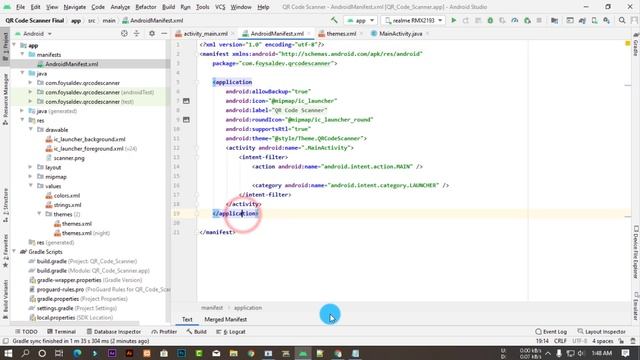Open the Layout Inspector
The height and width of the screenshot is (360, 640).
(x=602, y=332)
